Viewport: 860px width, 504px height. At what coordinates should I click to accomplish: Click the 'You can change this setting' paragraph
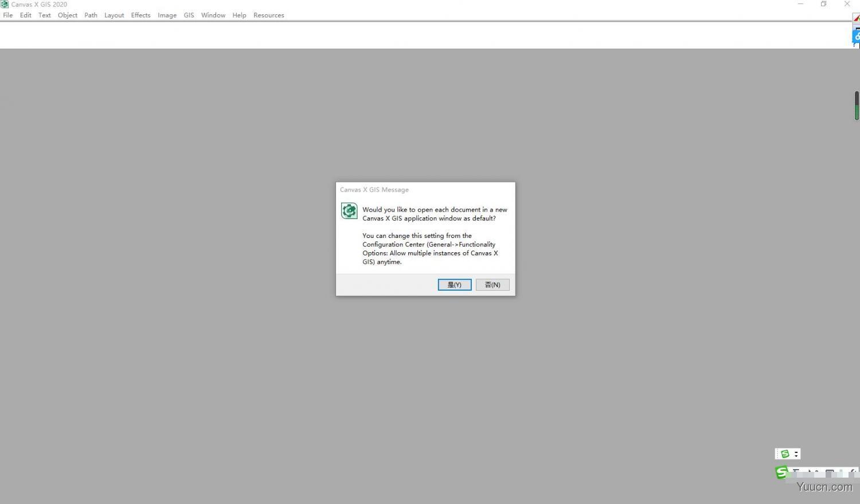430,249
